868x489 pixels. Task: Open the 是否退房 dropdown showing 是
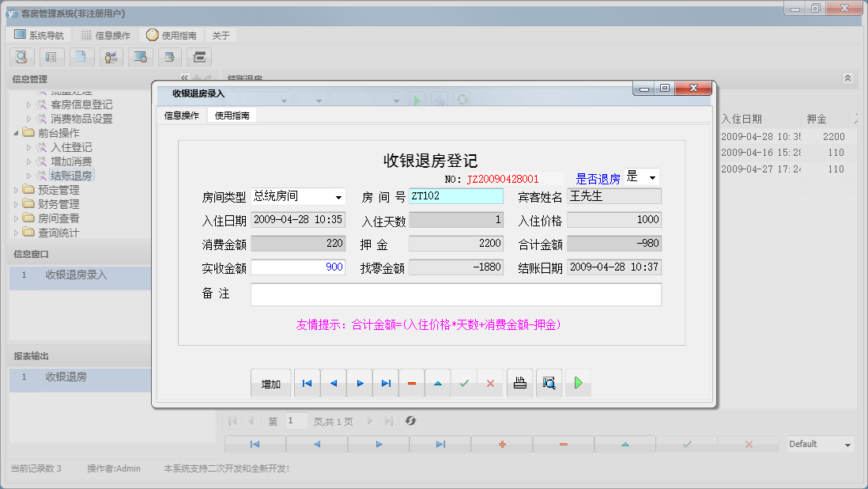[x=652, y=178]
